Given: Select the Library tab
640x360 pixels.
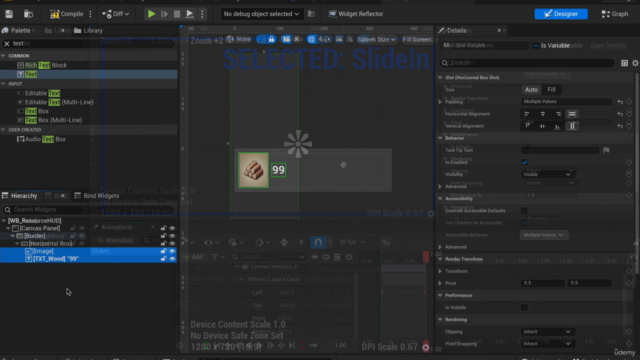Looking at the screenshot, I should [89, 31].
